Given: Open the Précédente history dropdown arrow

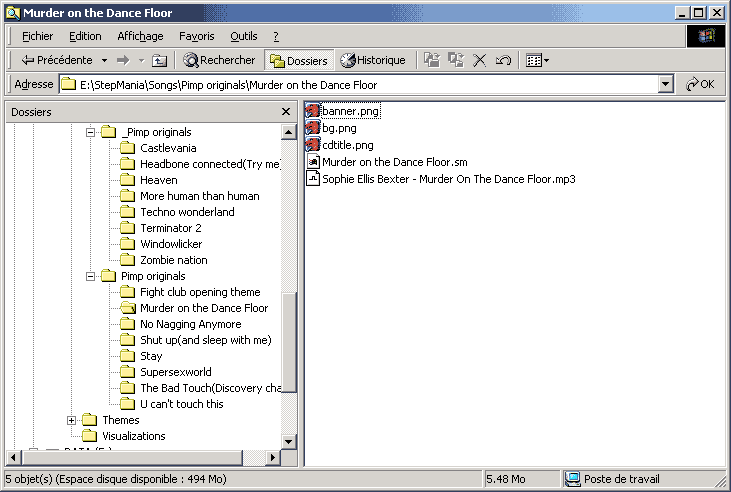Looking at the screenshot, I should [104, 61].
